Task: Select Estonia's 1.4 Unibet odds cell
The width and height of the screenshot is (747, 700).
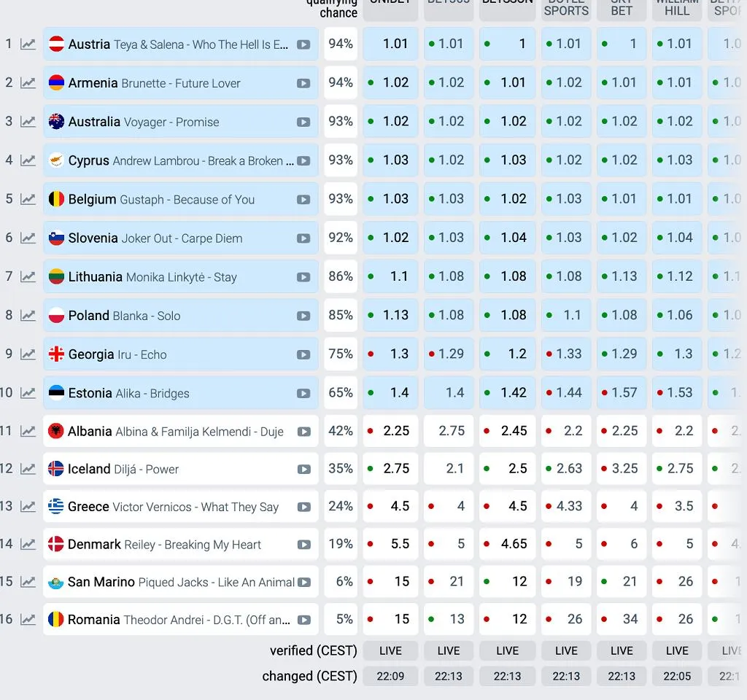Action: tap(390, 392)
